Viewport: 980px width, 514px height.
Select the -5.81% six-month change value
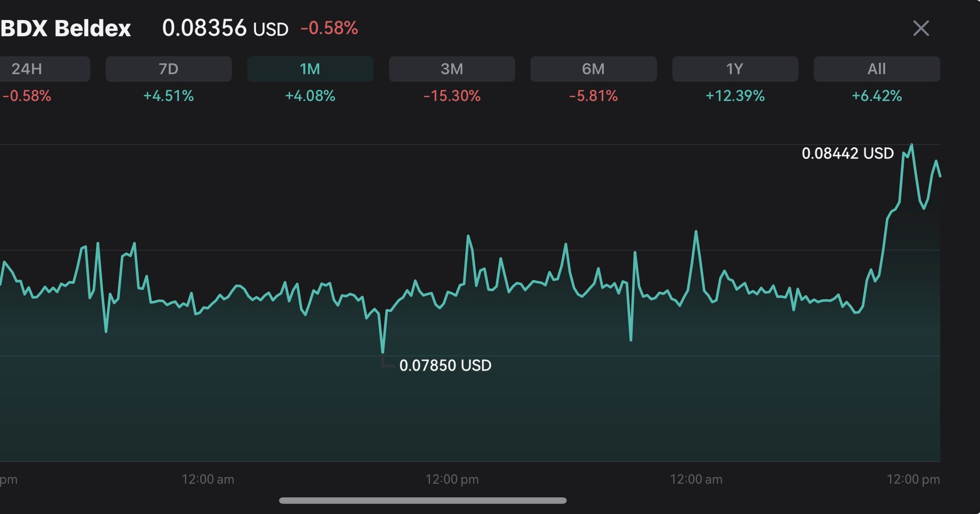tap(593, 96)
